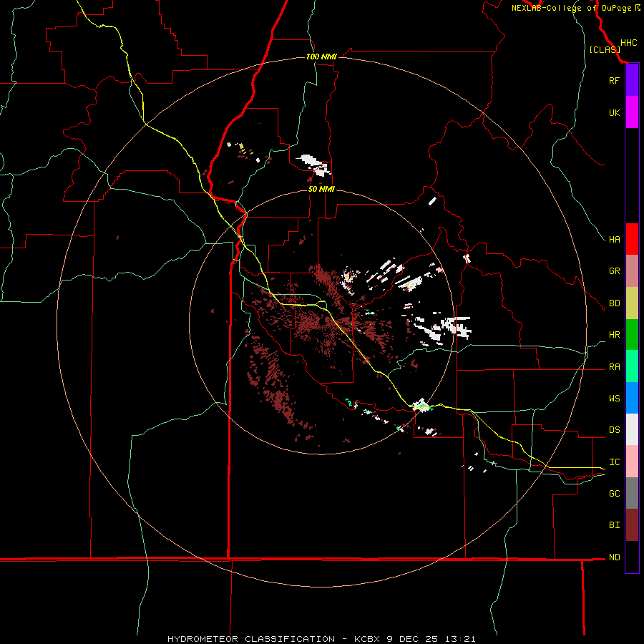The image size is (644, 644).
Task: Click the "GR" legend label
Action: tap(614, 271)
